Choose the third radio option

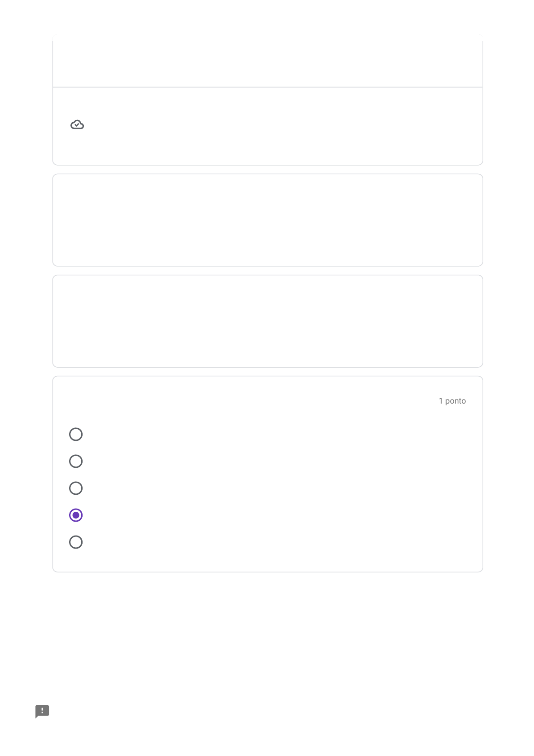click(76, 488)
